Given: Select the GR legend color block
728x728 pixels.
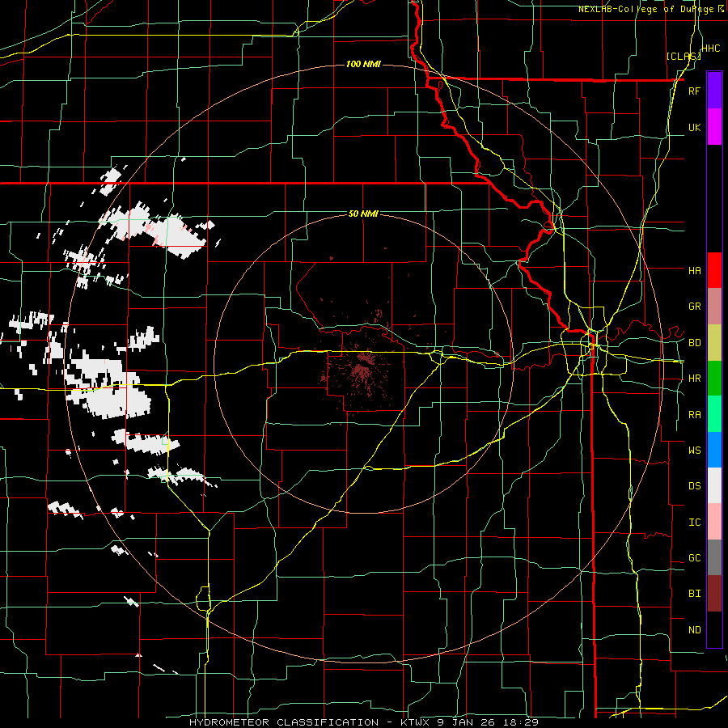Looking at the screenshot, I should point(714,307).
